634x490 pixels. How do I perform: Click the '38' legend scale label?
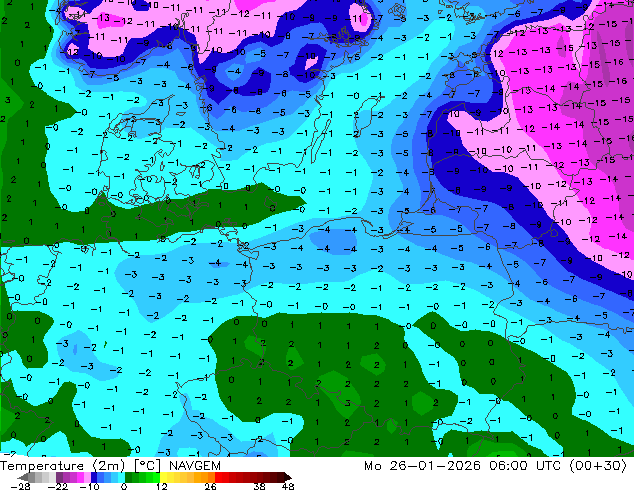pyautogui.click(x=259, y=486)
